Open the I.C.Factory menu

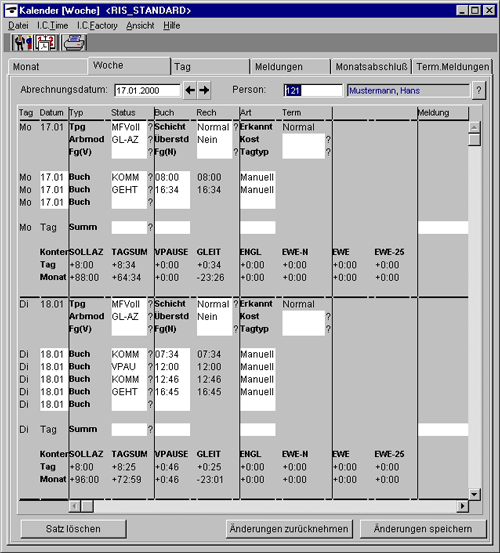[x=97, y=26]
